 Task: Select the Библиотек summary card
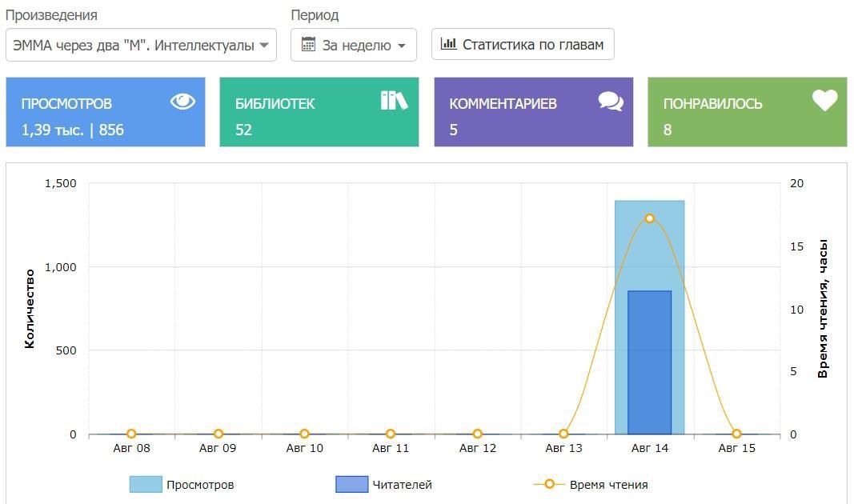coord(319,112)
